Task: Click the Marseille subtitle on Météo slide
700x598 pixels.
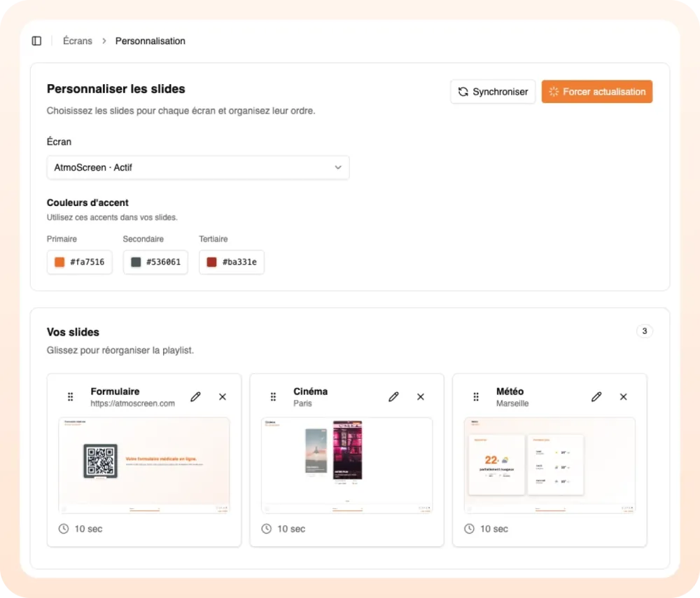Action: click(x=512, y=403)
